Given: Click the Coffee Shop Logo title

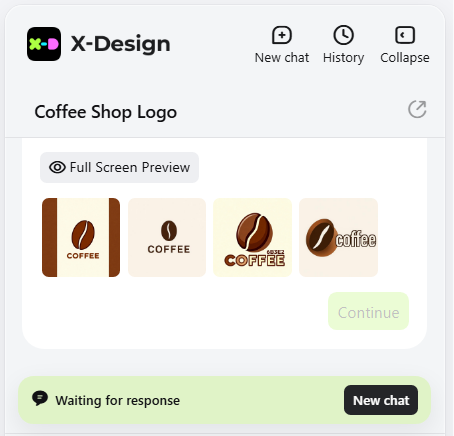Looking at the screenshot, I should pos(106,112).
